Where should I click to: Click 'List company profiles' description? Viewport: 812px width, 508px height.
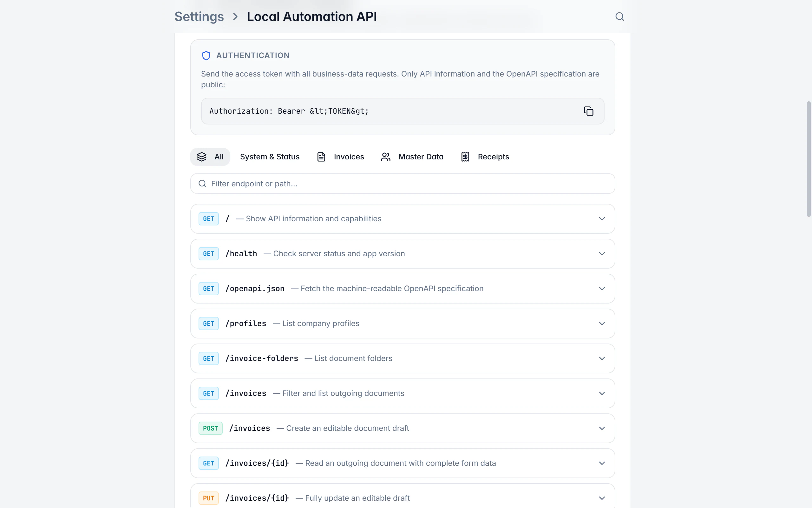[321, 324]
